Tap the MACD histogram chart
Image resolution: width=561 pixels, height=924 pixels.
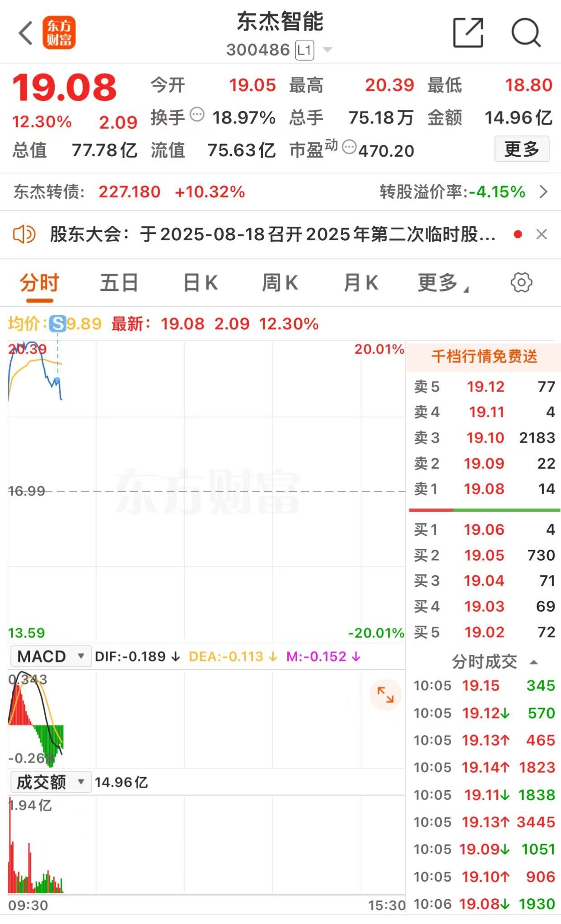206,719
